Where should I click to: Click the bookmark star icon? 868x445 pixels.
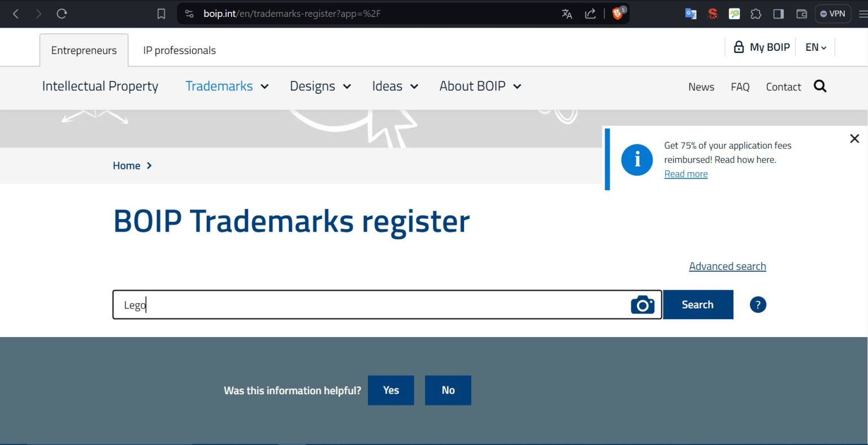coord(161,13)
